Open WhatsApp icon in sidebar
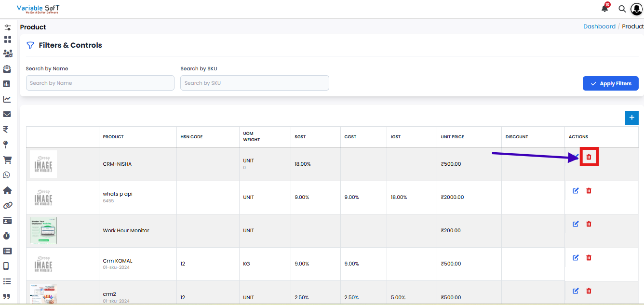Image resolution: width=644 pixels, height=305 pixels. click(x=7, y=175)
